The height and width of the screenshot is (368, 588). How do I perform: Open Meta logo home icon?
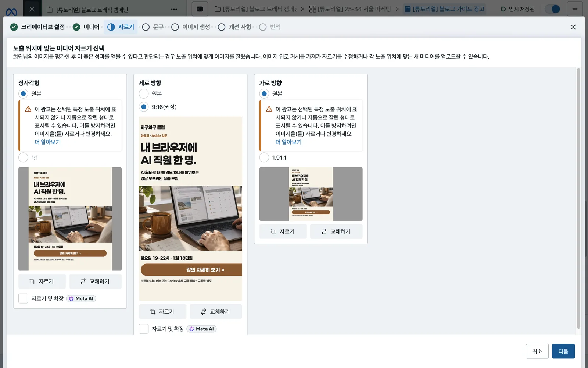11,12
